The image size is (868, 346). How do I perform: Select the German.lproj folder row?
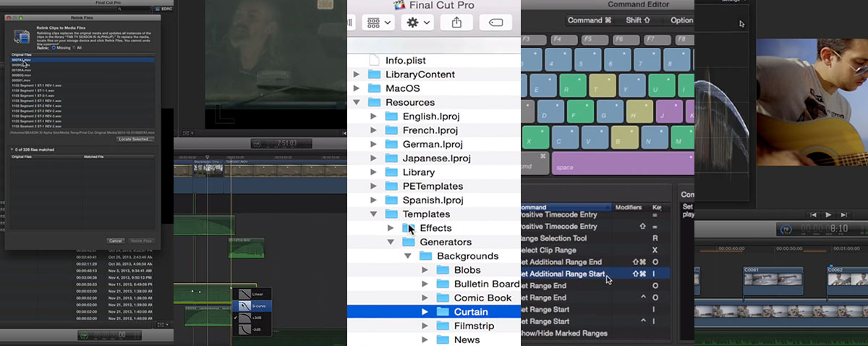434,144
